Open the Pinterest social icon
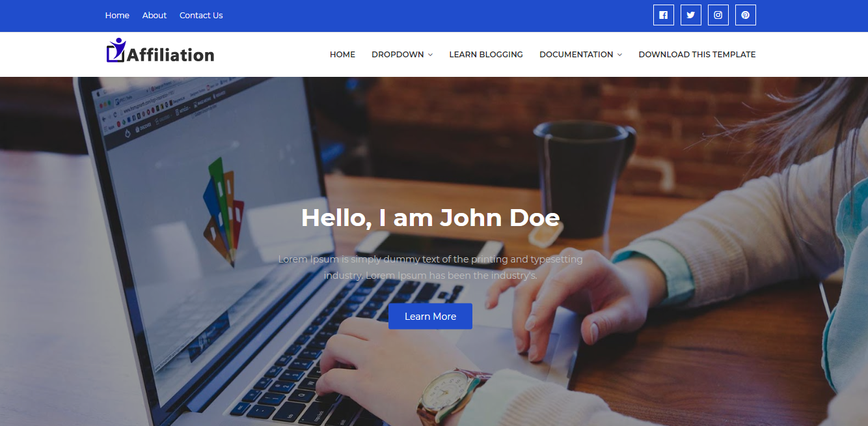This screenshot has width=868, height=426. click(x=745, y=15)
